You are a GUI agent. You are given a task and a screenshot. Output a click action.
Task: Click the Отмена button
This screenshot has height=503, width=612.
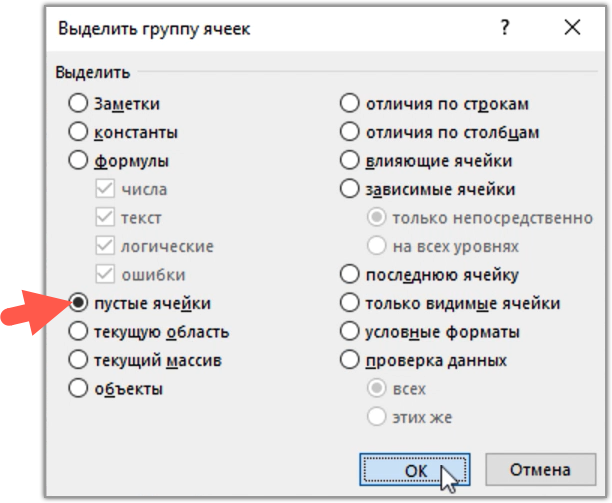[x=541, y=470]
